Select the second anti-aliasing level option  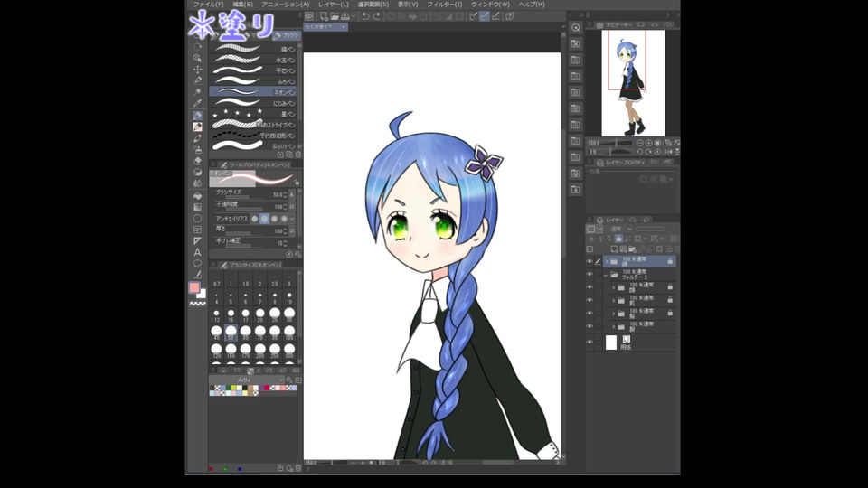pos(265,219)
